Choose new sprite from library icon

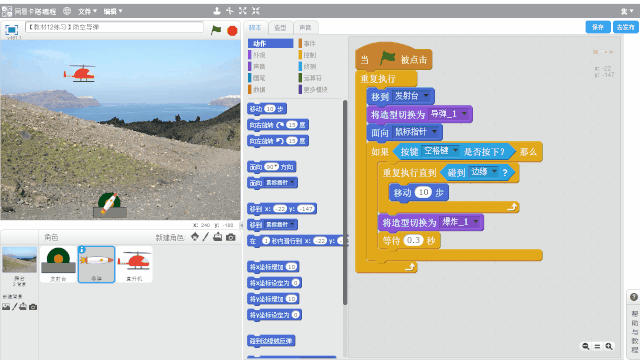[x=195, y=237]
